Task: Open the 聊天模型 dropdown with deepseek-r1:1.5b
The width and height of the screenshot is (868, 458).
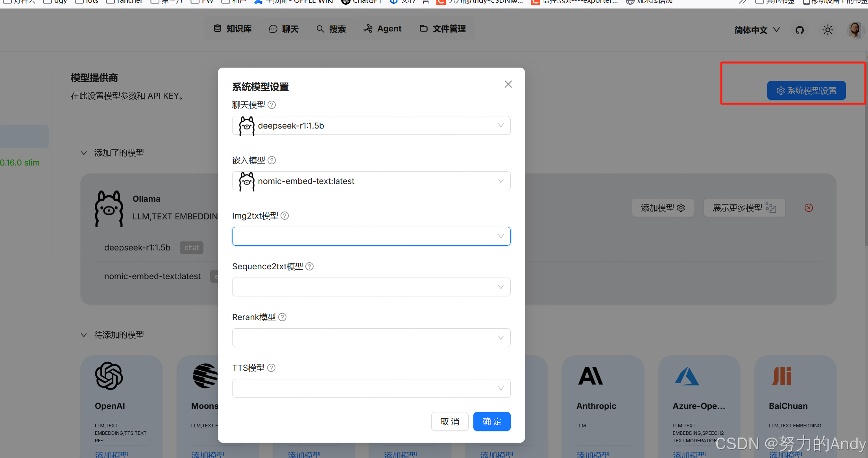Action: 371,125
